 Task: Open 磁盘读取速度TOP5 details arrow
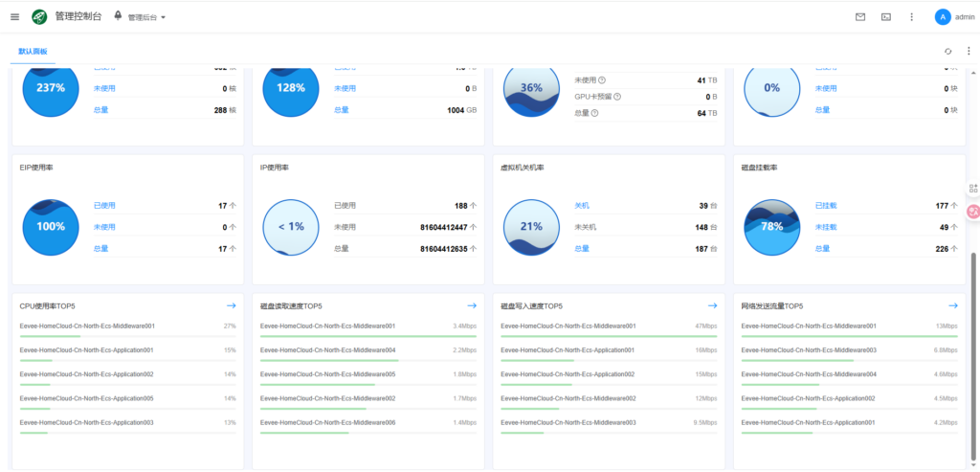(471, 305)
